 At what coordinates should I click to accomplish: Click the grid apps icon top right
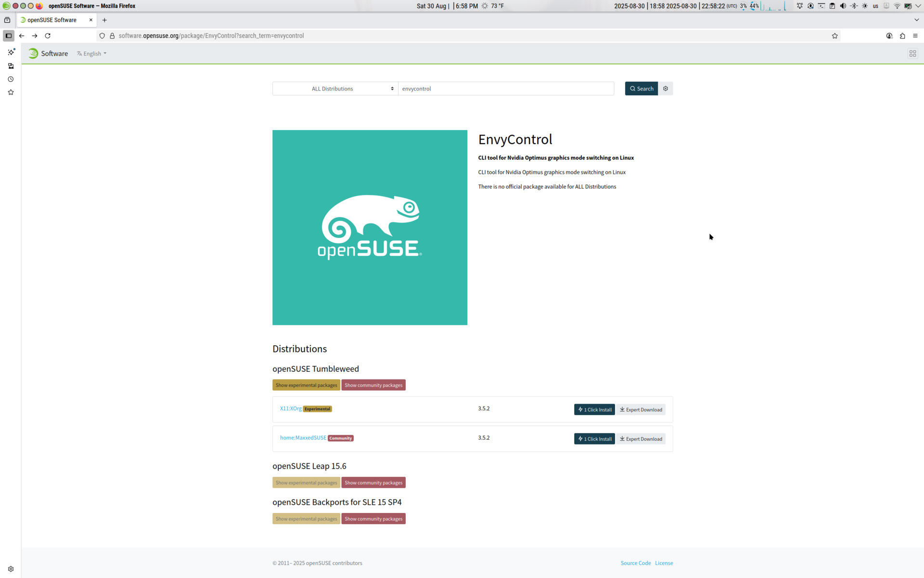(x=912, y=53)
